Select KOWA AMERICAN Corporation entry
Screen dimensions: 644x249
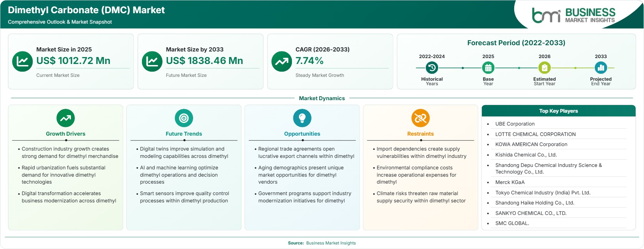(x=531, y=144)
